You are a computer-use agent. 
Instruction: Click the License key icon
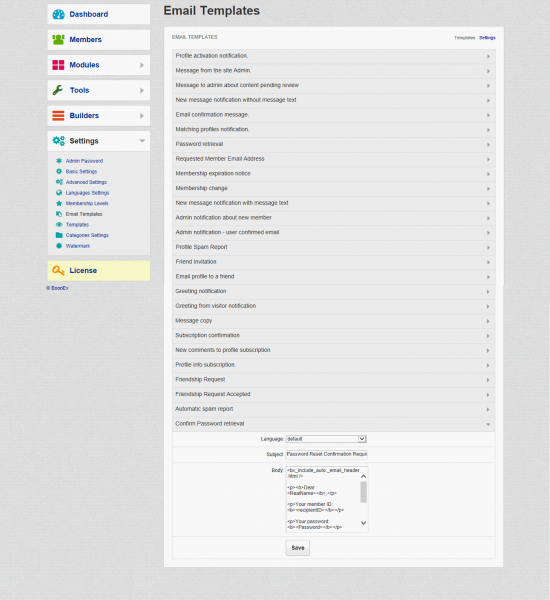pos(58,271)
